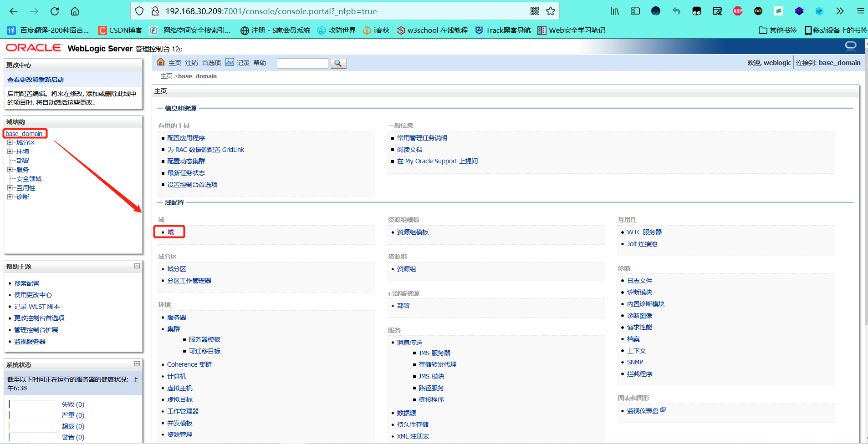Expand the 互用性 tree node
Screen dimensions: 868x444
[x=10, y=188]
